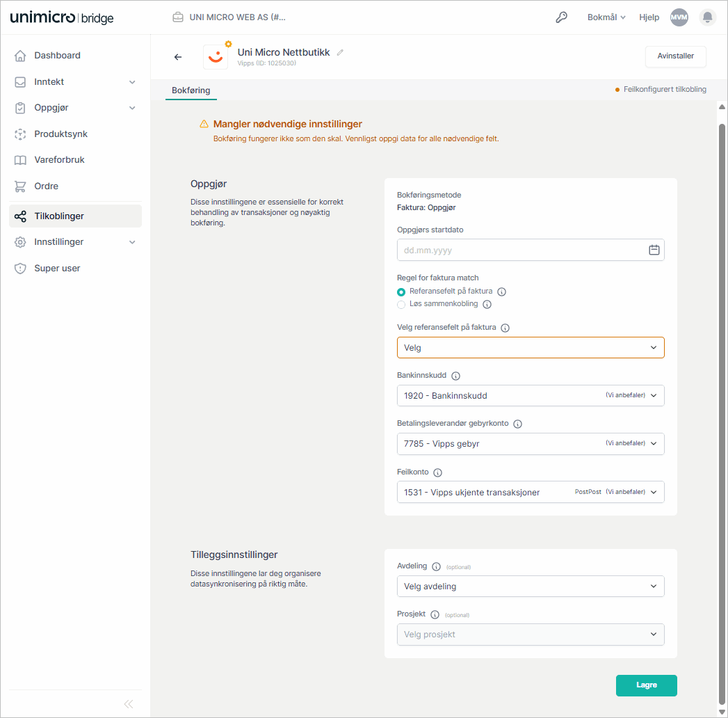Expand the Oppgjør menu chevron

coord(132,109)
